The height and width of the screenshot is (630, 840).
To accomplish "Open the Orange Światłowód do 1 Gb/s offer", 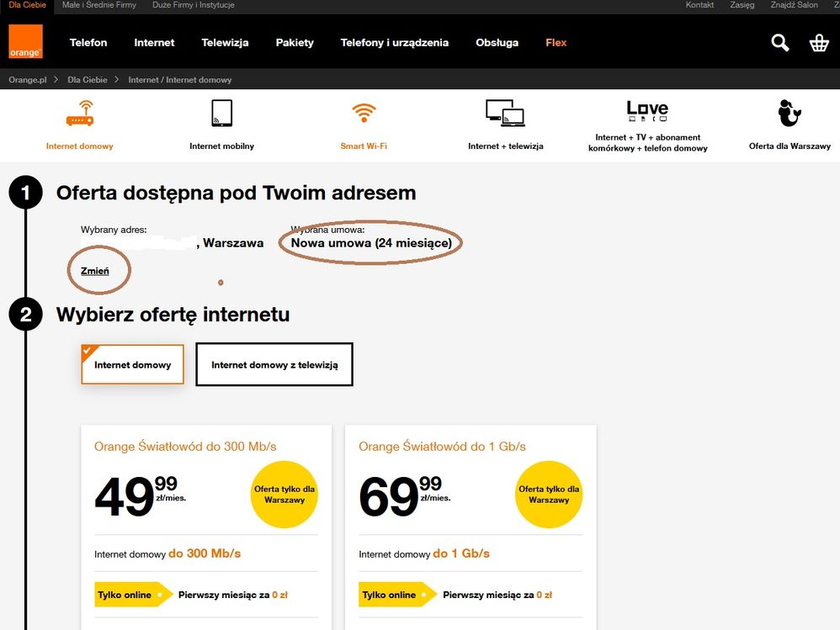I will point(442,447).
